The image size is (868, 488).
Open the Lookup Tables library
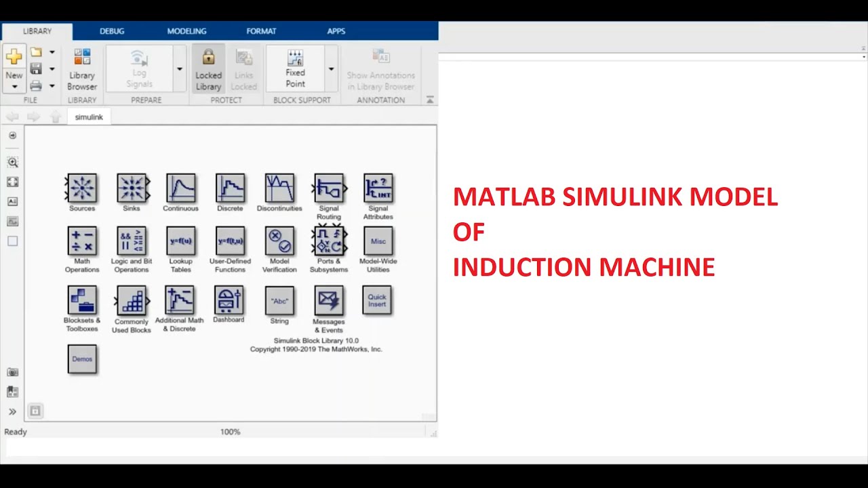180,241
